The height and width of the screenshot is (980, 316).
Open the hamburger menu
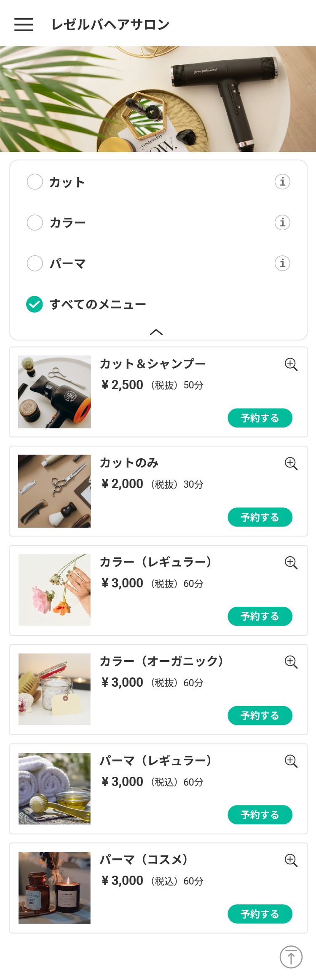[x=24, y=24]
